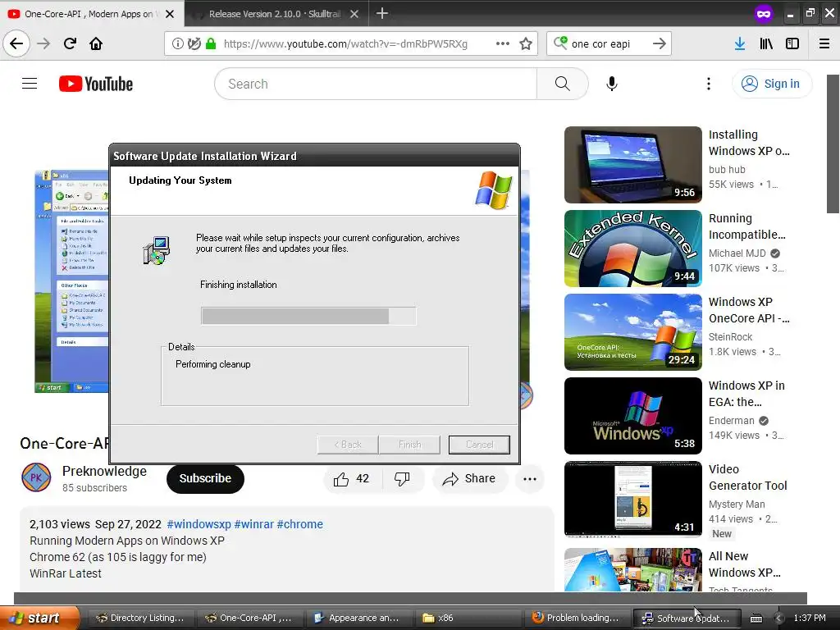The height and width of the screenshot is (630, 840).
Task: Click the Finish button in the wizard
Action: (410, 444)
